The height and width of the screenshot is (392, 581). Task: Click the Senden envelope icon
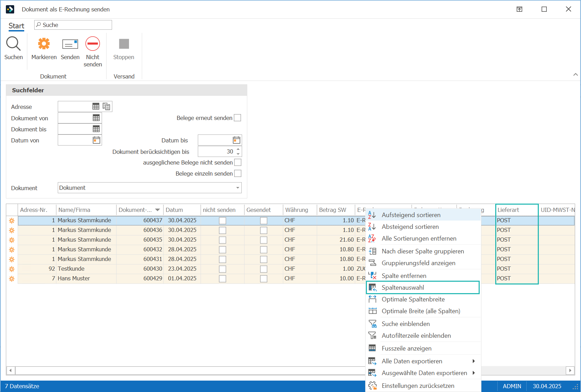70,44
